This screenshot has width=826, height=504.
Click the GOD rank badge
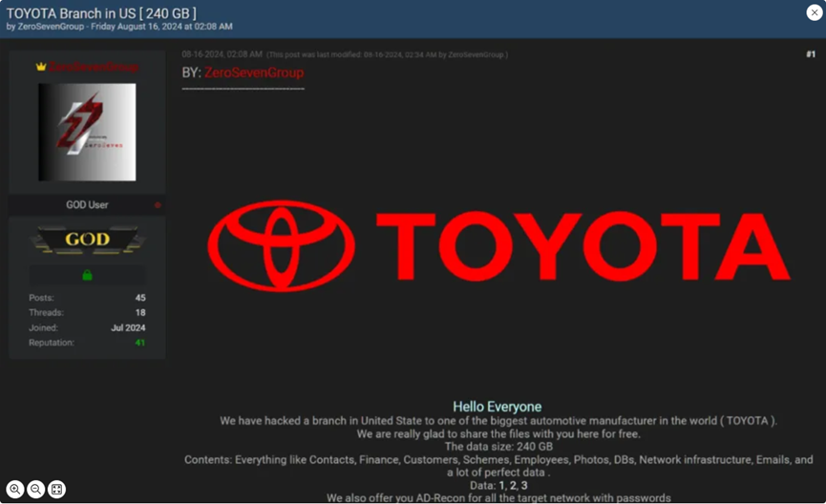point(88,240)
